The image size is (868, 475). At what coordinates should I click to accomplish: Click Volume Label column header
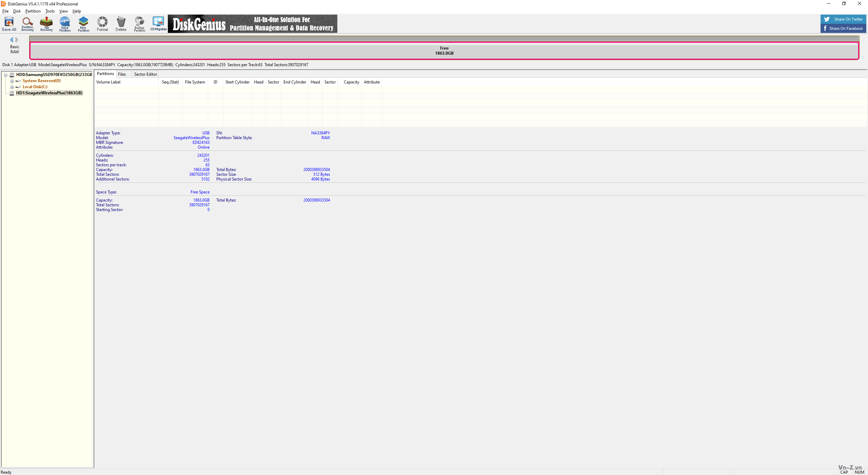pyautogui.click(x=126, y=82)
